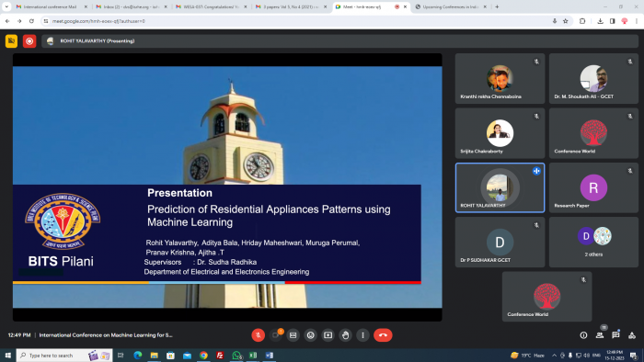This screenshot has height=362, width=644.
Task: Select ROHIT YALAVARTHY participant tile
Action: pos(500,187)
